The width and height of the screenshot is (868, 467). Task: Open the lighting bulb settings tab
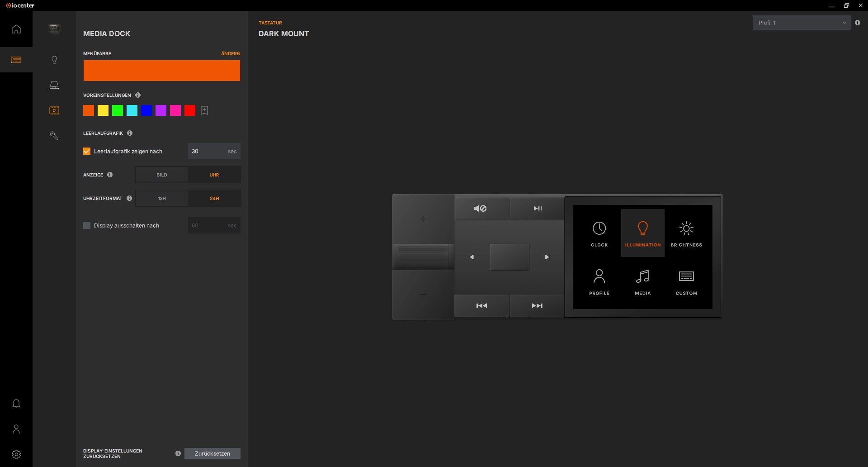tap(54, 60)
